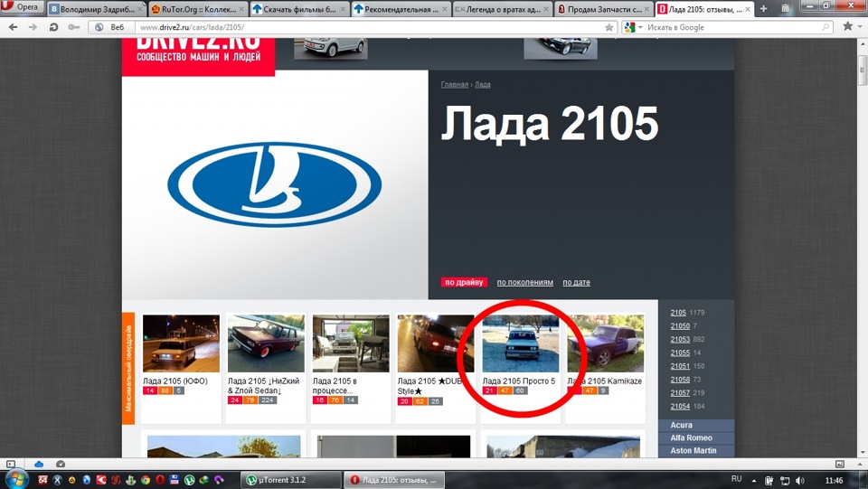Open the 21055 model link
868x489 pixels.
pyautogui.click(x=680, y=353)
